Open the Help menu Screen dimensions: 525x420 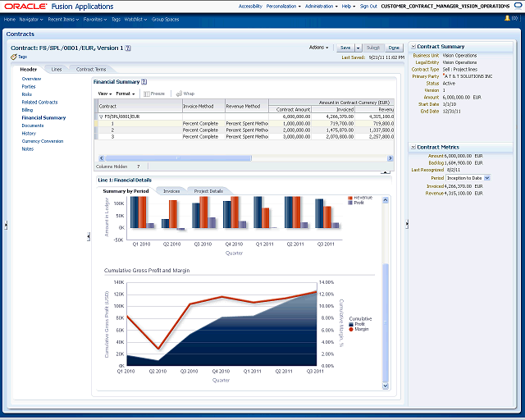point(348,7)
